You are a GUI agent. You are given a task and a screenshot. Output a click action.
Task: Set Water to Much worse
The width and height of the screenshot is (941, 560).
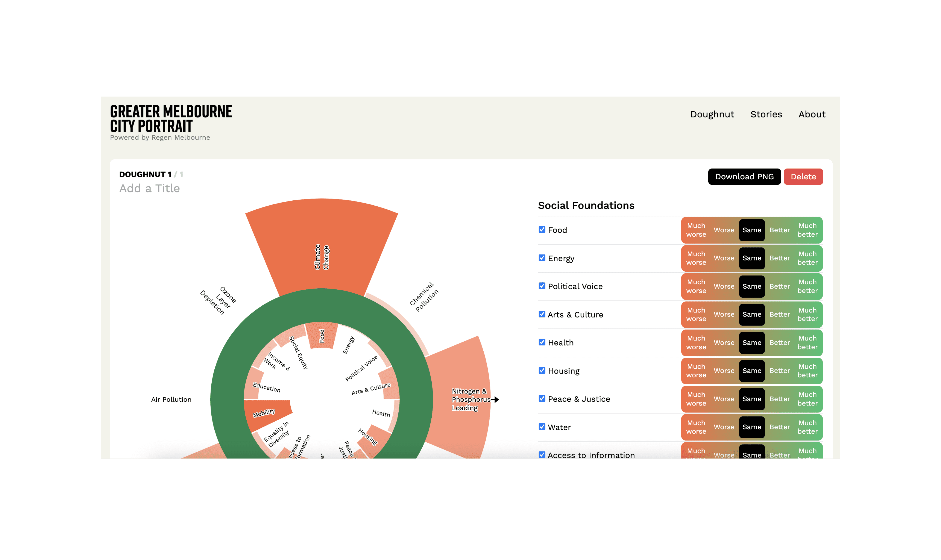696,427
